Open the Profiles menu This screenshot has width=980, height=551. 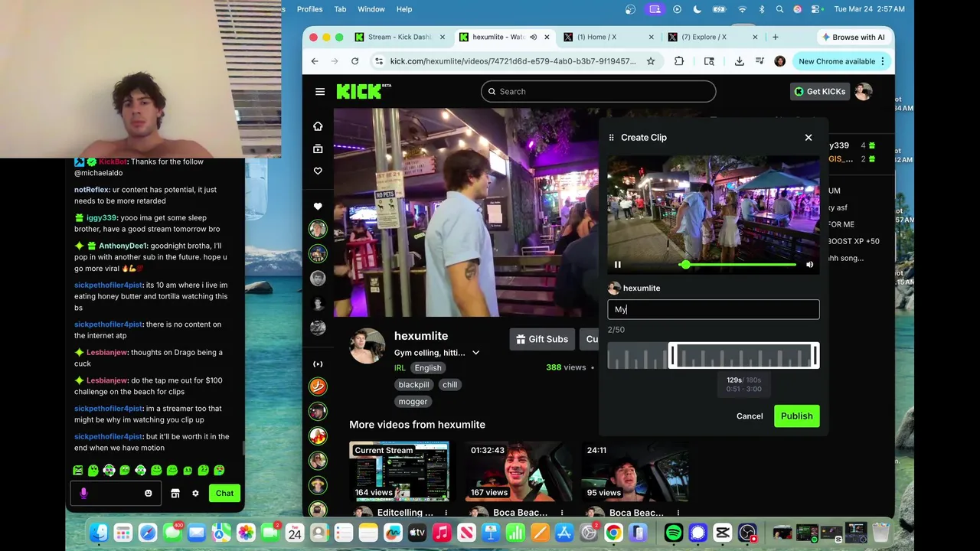pyautogui.click(x=309, y=9)
